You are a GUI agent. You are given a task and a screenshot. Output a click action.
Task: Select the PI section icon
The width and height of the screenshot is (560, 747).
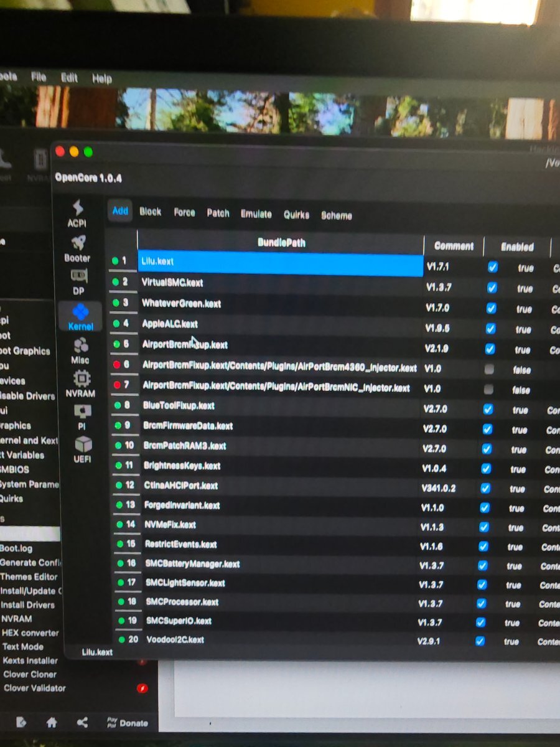[x=82, y=411]
